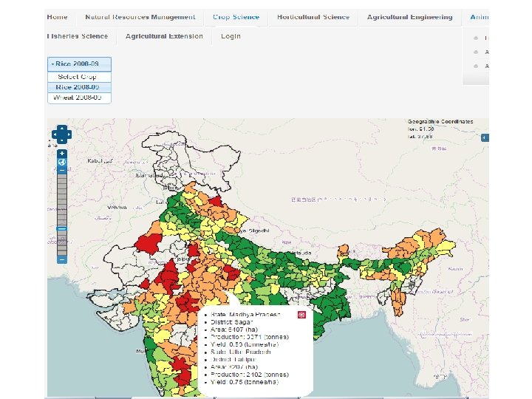The image size is (532, 399).
Task: Open the Natural Resources Management menu
Action: [140, 17]
